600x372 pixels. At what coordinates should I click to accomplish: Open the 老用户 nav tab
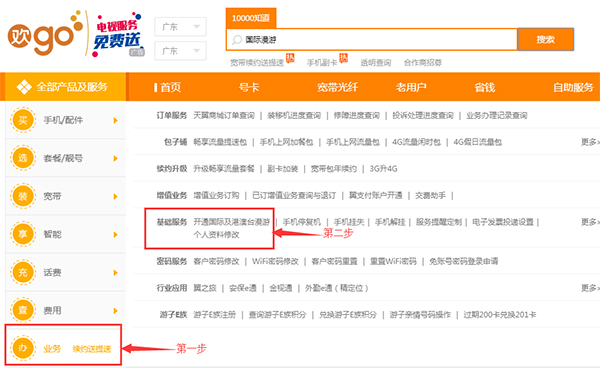[411, 87]
